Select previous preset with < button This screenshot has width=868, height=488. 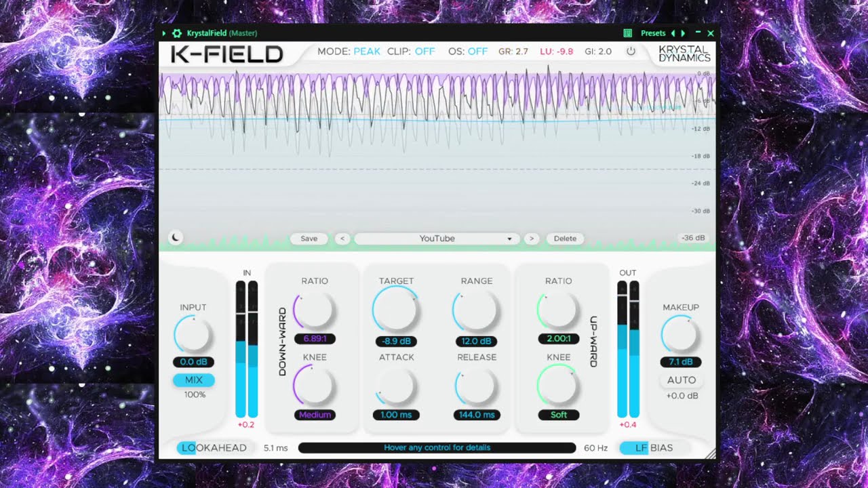[342, 239]
